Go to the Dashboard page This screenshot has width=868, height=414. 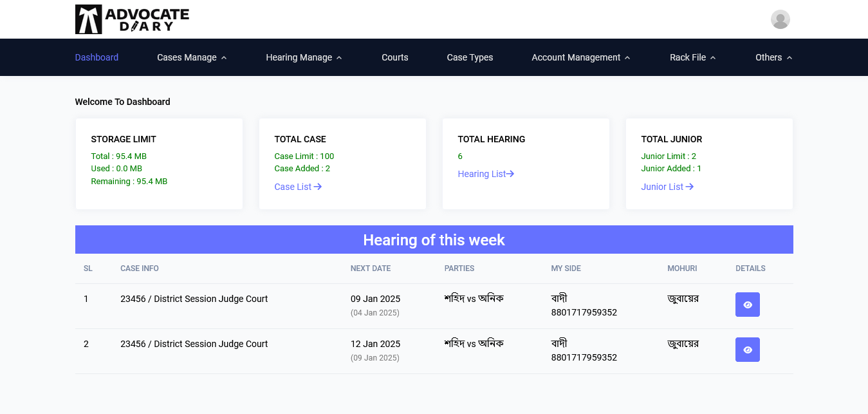[x=97, y=57]
